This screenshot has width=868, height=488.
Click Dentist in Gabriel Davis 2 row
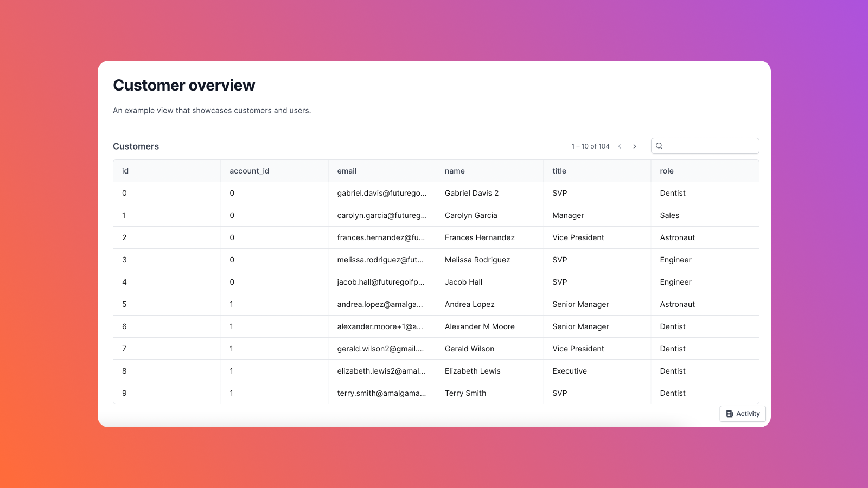pyautogui.click(x=673, y=193)
